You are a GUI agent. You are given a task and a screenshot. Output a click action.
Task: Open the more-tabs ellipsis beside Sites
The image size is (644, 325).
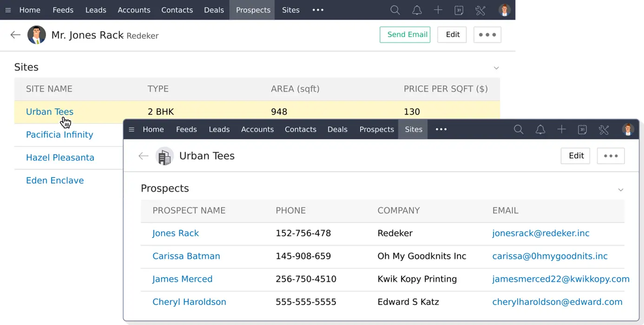[x=440, y=129]
